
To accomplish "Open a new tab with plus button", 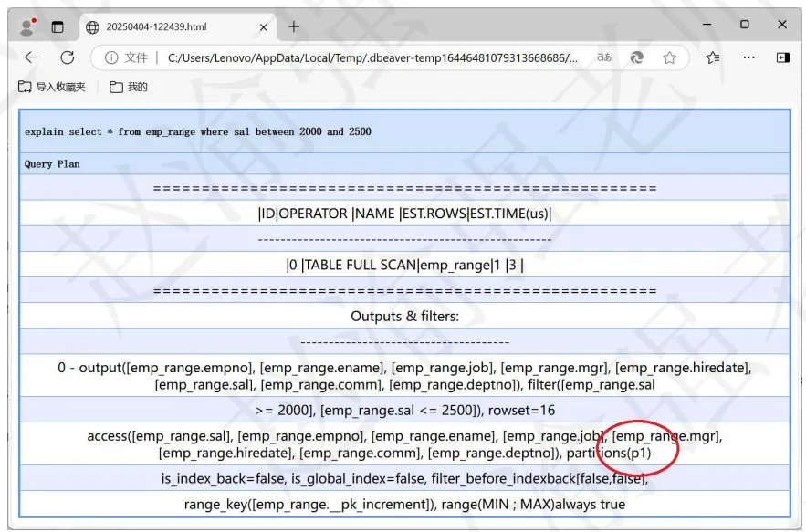I will 294,26.
